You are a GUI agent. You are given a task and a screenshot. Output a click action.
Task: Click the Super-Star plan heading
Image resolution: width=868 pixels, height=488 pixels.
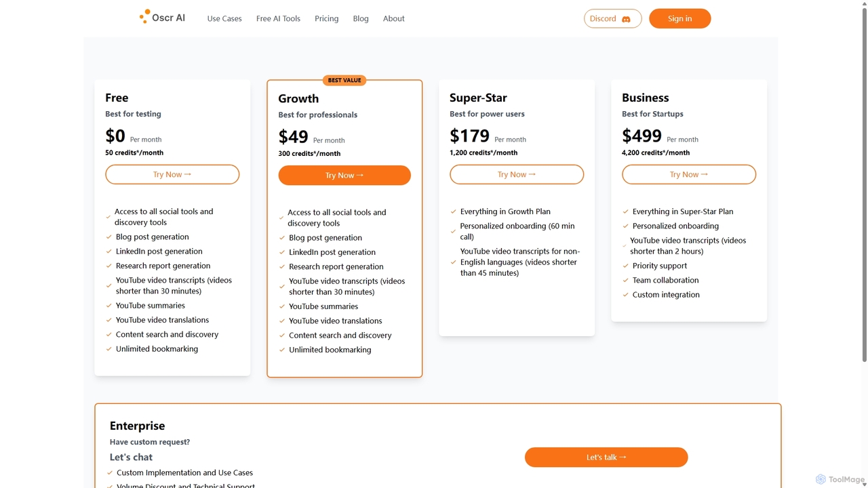pos(478,98)
